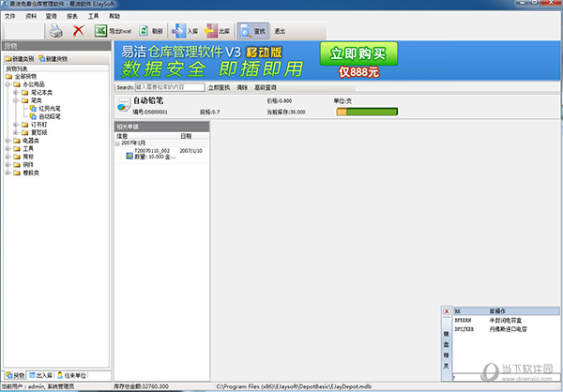
Task: Click the 立即查找 search button
Action: 219,87
